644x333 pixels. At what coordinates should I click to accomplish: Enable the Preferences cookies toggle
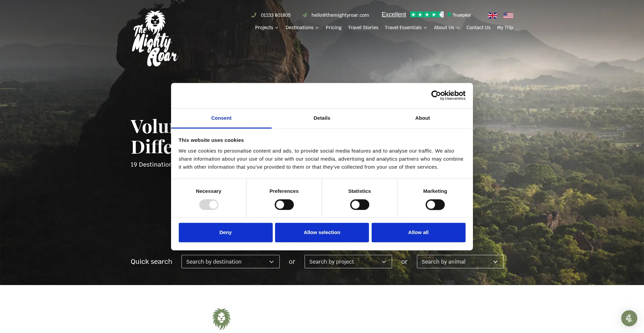[284, 205]
